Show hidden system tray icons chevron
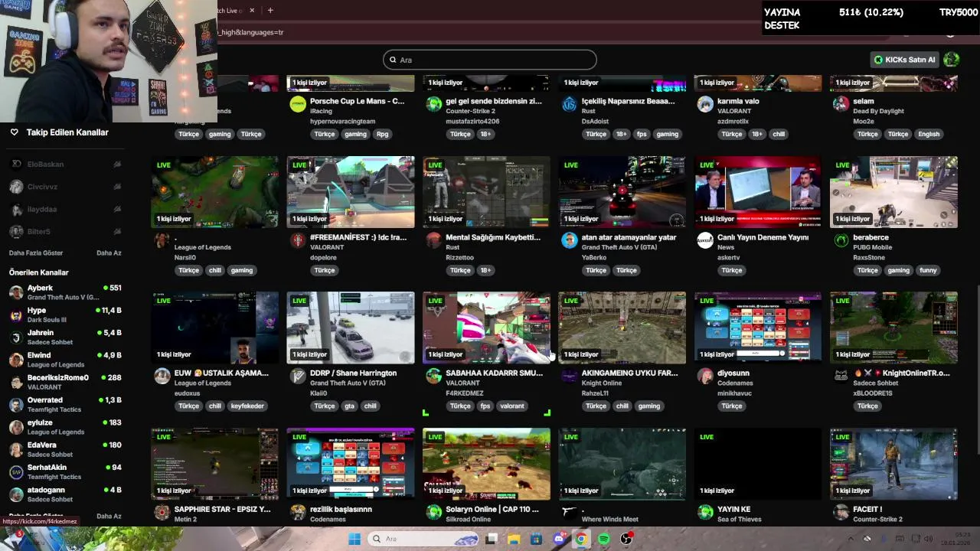The image size is (980, 551). pyautogui.click(x=850, y=539)
